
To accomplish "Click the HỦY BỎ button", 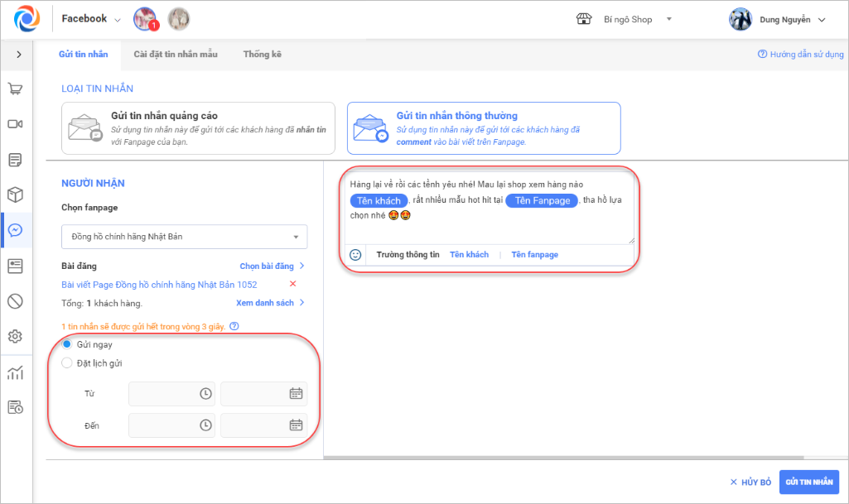I will [750, 482].
